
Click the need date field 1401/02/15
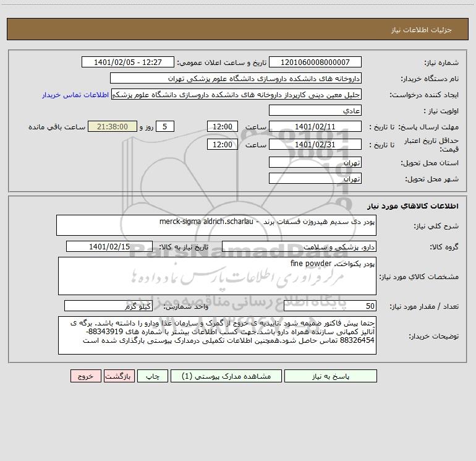point(109,246)
